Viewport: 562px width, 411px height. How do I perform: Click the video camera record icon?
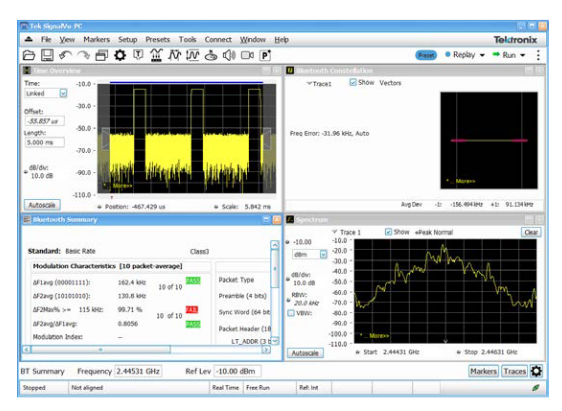(x=247, y=55)
